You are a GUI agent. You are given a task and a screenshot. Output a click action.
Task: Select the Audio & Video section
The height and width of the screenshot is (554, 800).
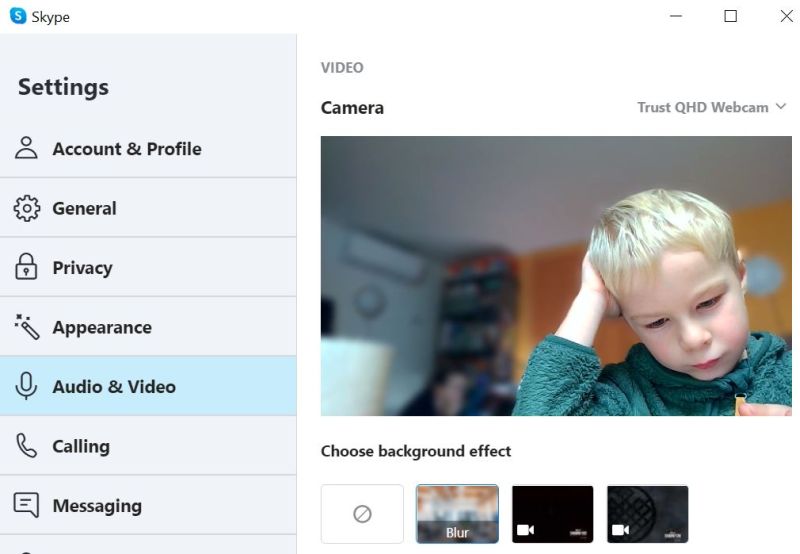(x=148, y=386)
